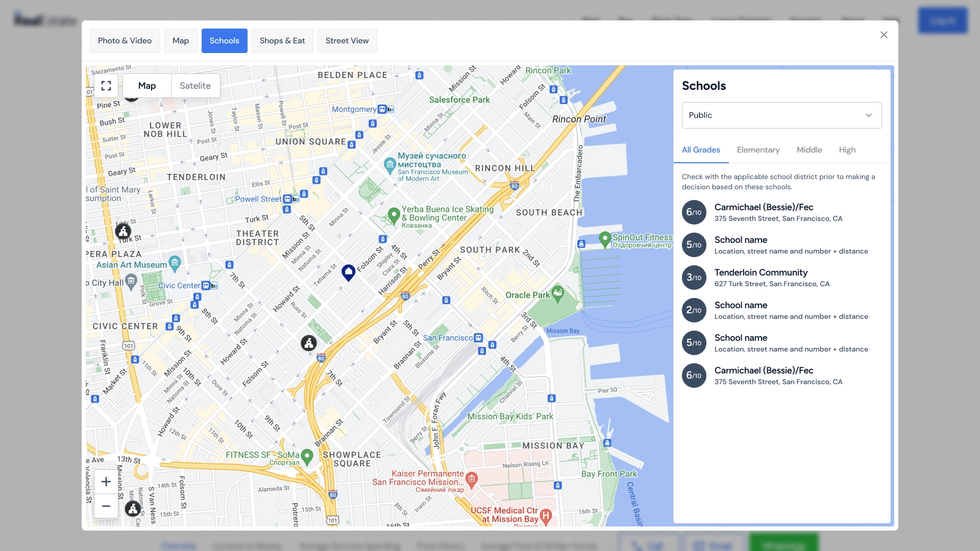Open the Shops & Eat tab
The height and width of the screenshot is (551, 980).
tap(282, 41)
